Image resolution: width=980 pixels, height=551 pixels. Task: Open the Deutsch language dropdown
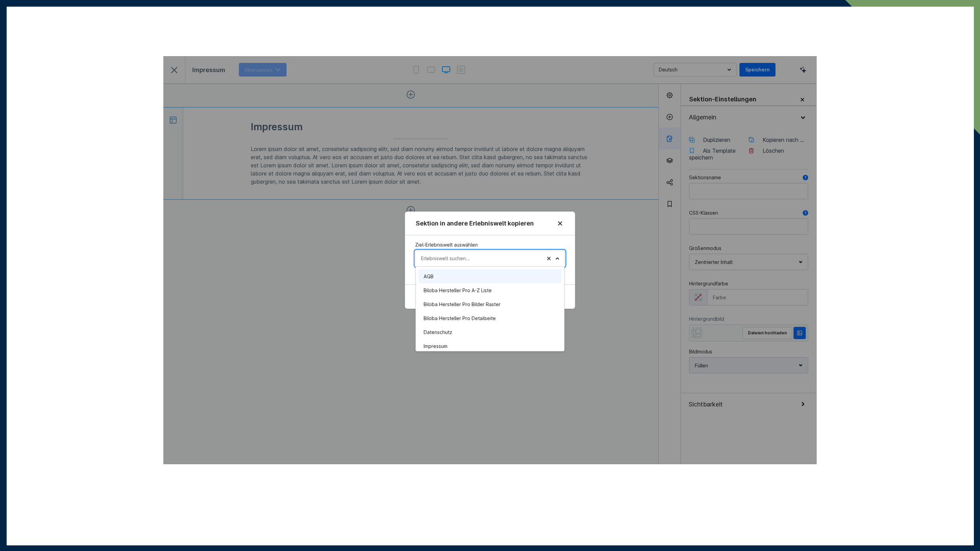click(695, 70)
